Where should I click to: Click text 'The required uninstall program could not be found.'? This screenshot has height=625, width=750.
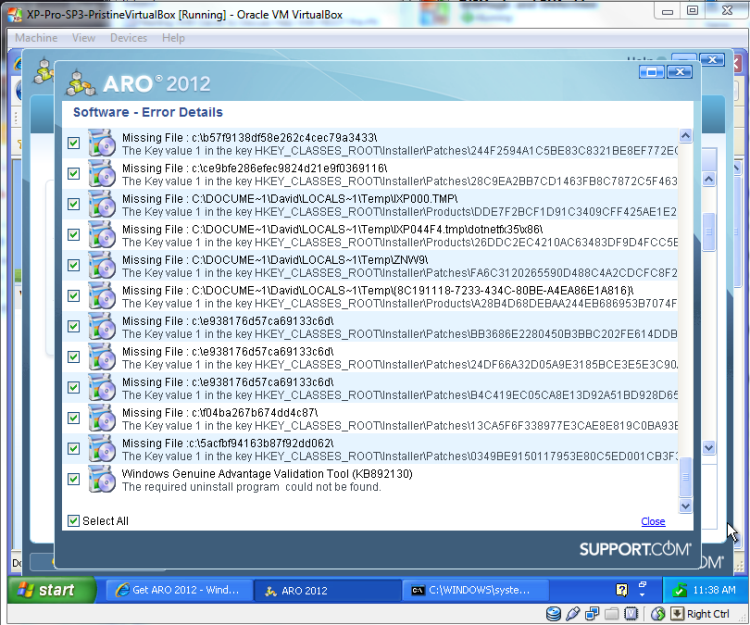pyautogui.click(x=252, y=487)
